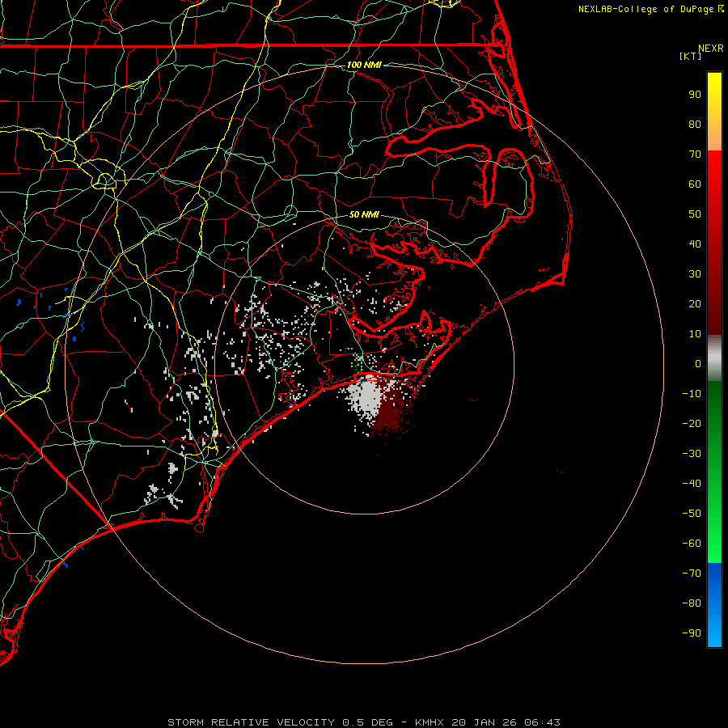The width and height of the screenshot is (728, 728).
Task: Click the -30 value on velocity scale
Action: [692, 454]
